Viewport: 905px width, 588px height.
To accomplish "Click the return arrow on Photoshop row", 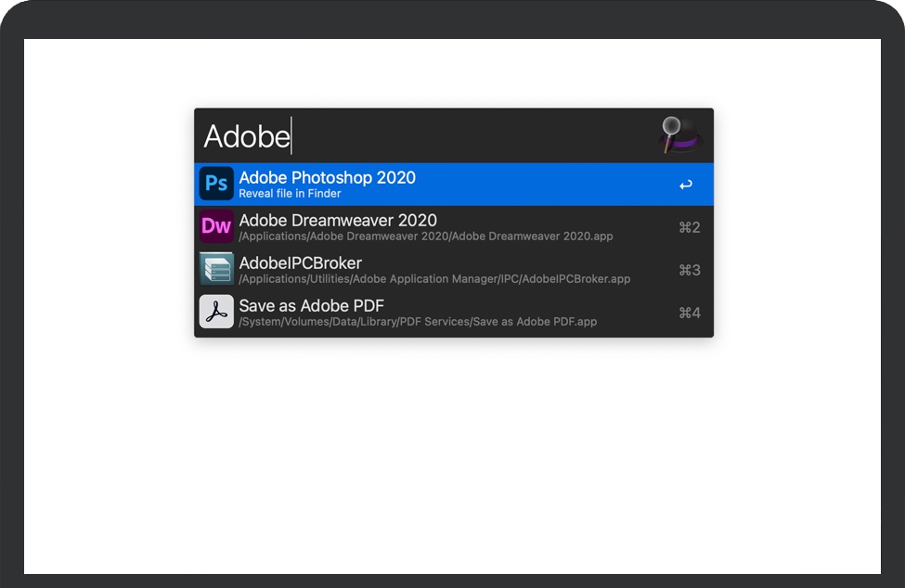I will 686,185.
